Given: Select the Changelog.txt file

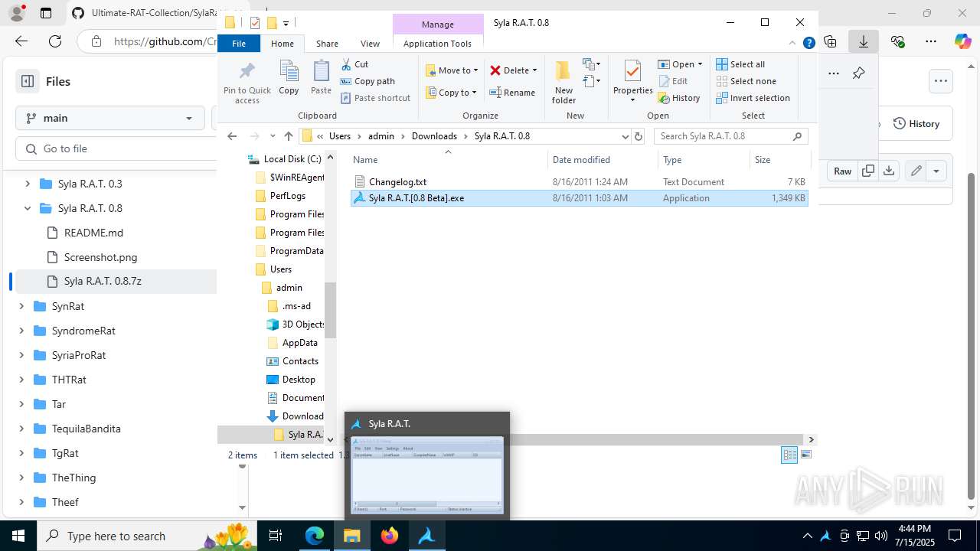Looking at the screenshot, I should pos(579,182).
